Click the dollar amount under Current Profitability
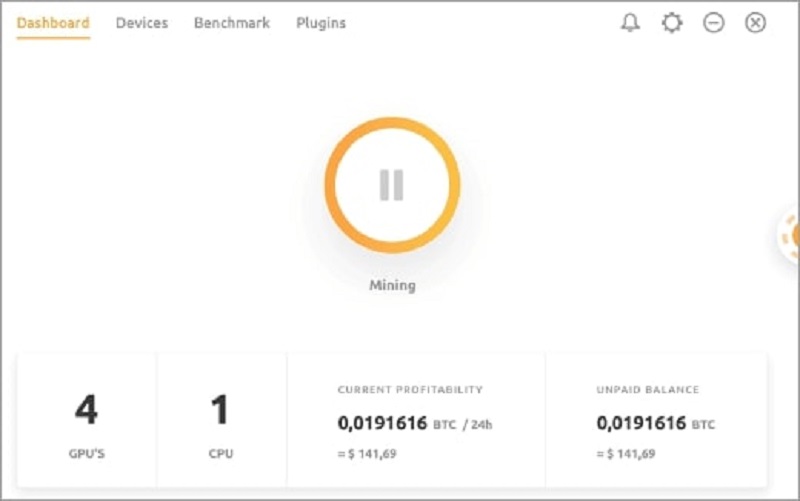The image size is (800, 501). click(x=368, y=454)
